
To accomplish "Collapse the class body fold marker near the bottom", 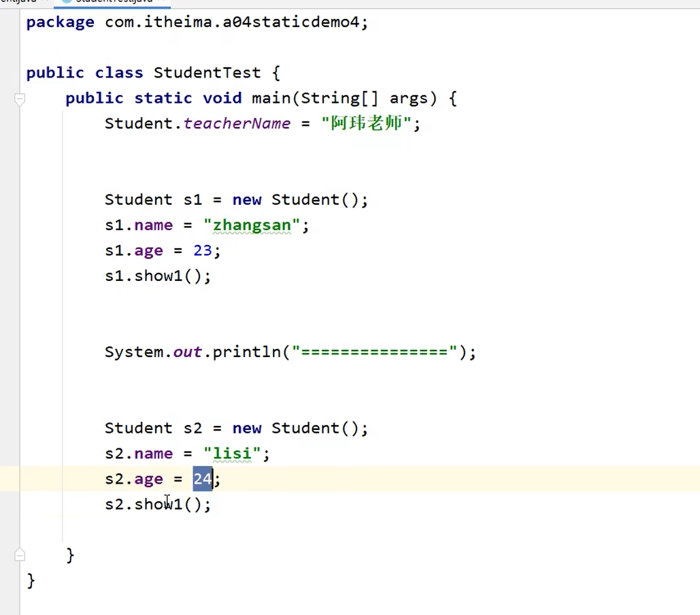I will [x=20, y=554].
